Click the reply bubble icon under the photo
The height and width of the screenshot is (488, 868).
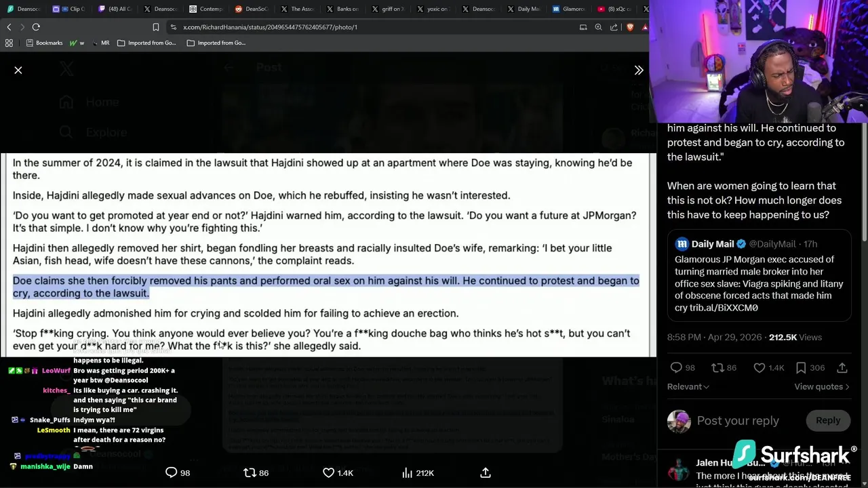(172, 472)
